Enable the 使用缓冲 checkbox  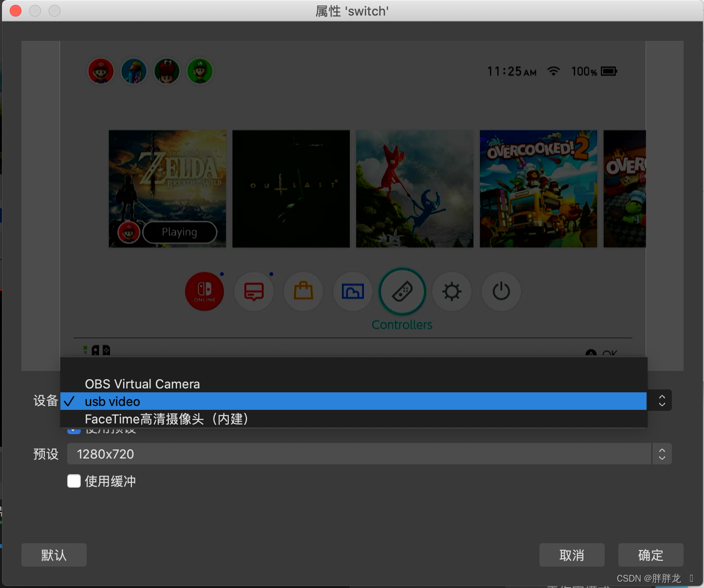tap(74, 481)
